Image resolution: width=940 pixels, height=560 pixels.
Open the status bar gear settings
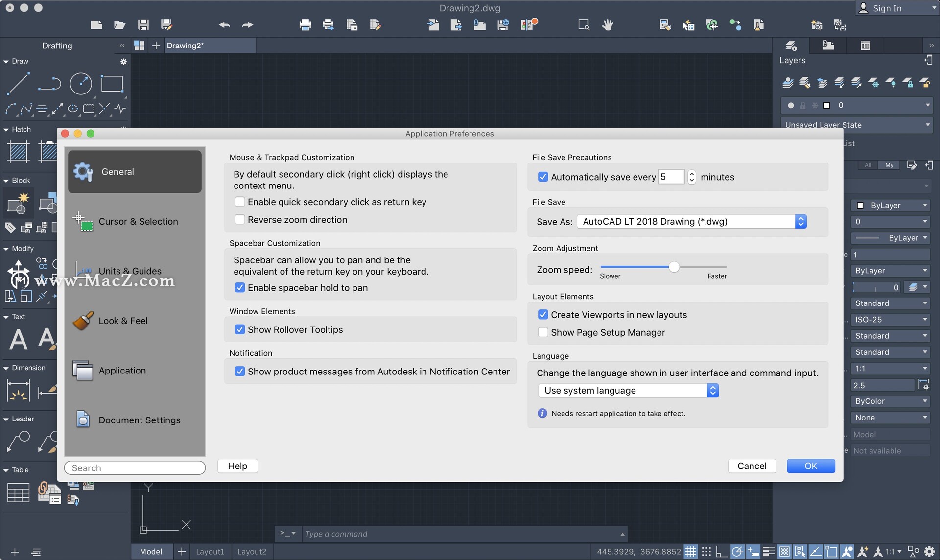[x=929, y=552]
